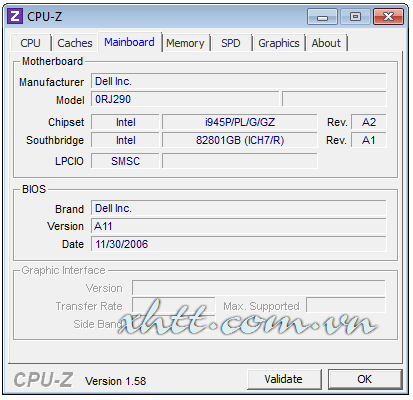
Task: Close the CPU-Z window
Action: tap(388, 17)
